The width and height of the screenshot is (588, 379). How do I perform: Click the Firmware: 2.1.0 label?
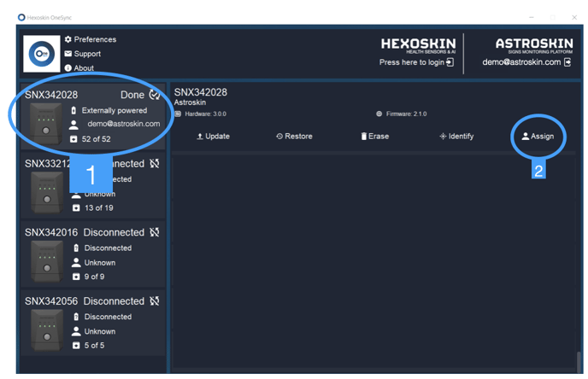pyautogui.click(x=407, y=114)
